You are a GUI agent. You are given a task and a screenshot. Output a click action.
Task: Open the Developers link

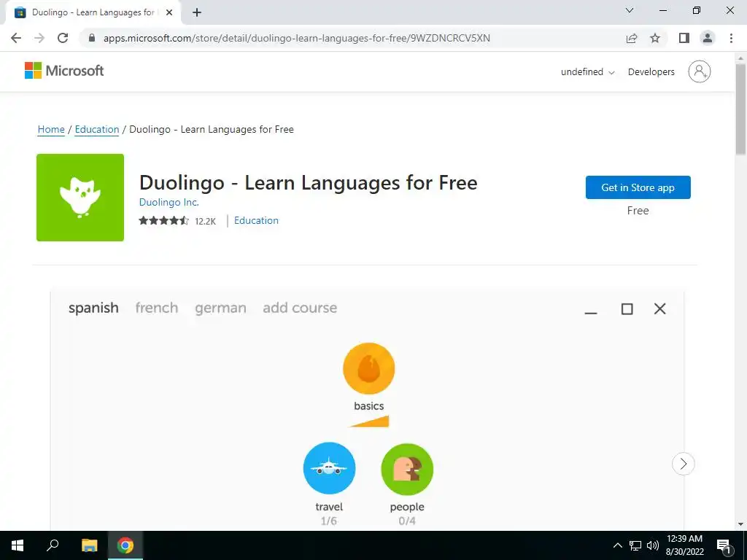coord(651,72)
